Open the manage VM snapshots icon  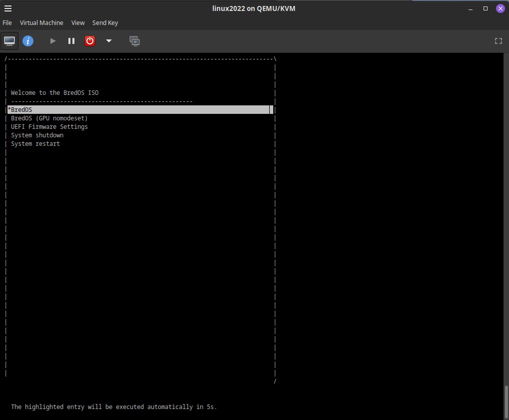(134, 41)
